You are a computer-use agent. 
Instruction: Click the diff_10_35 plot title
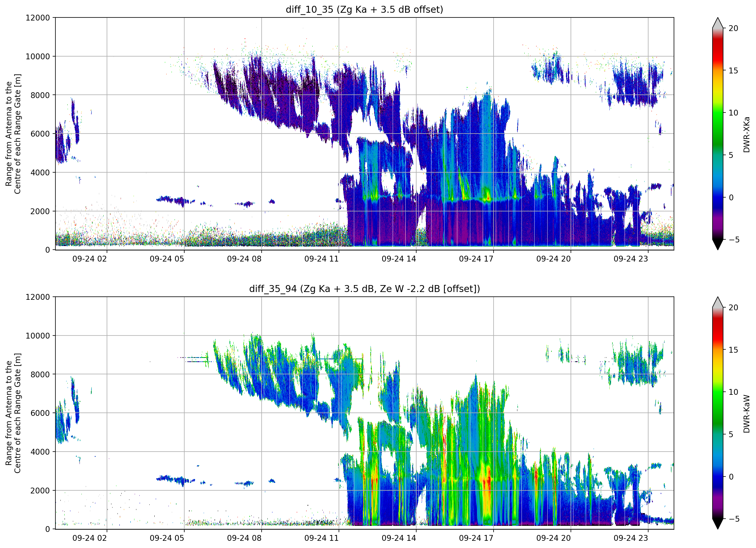(x=364, y=9)
